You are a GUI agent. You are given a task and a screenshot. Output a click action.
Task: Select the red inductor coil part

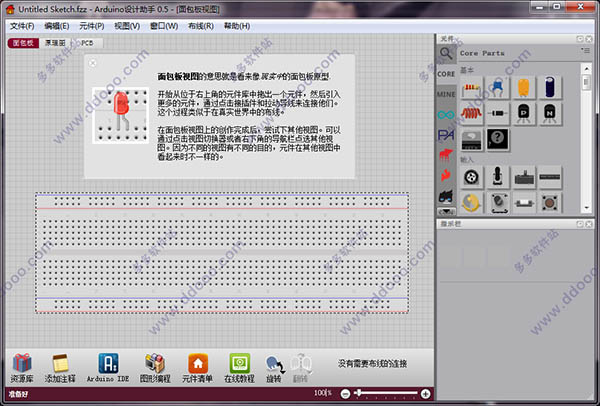coord(471,113)
